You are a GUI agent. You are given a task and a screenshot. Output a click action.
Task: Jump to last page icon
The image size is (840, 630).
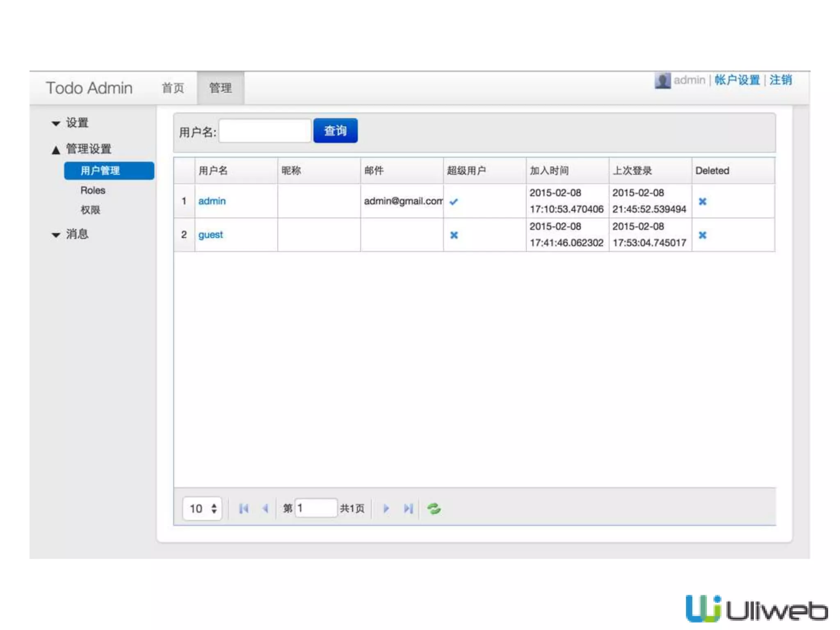point(408,509)
